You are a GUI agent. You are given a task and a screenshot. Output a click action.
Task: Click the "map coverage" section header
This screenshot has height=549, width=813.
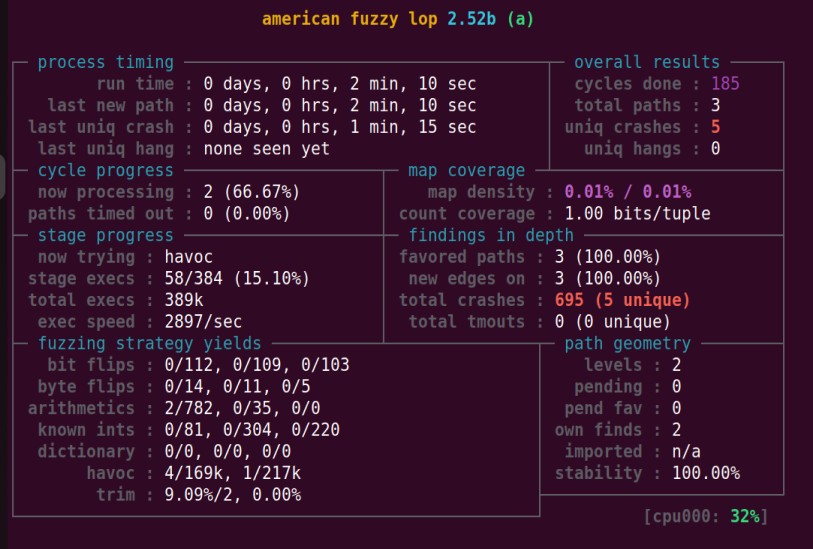coord(465,171)
